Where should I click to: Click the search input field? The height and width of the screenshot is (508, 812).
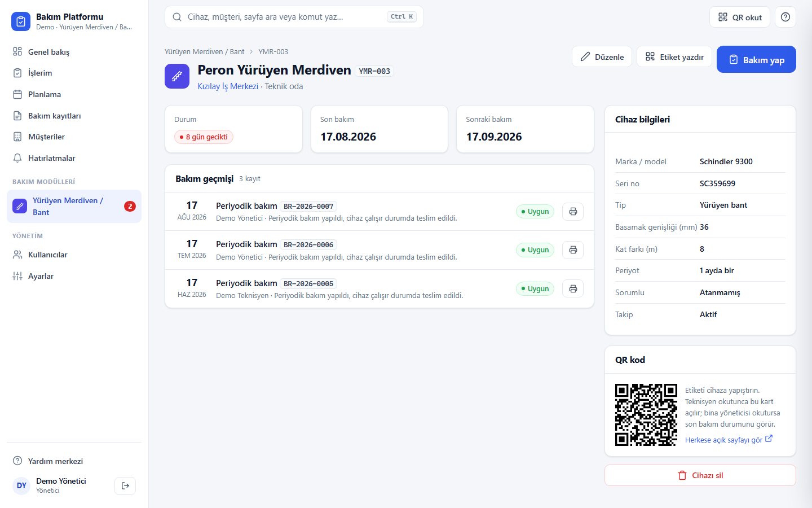(294, 17)
